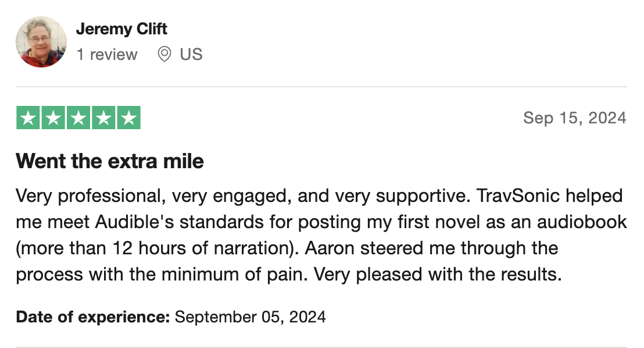The width and height of the screenshot is (644, 348).
Task: Click the fourth green rating star
Action: click(103, 118)
